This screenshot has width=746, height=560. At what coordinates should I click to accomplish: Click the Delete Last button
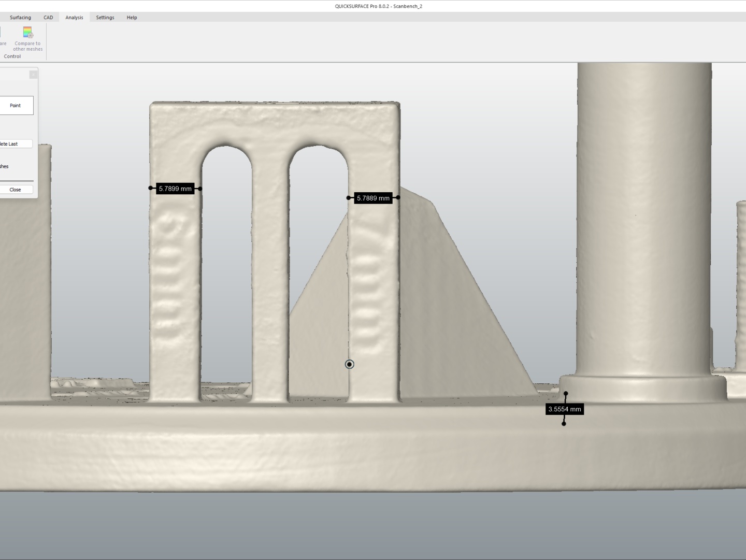coord(16,144)
